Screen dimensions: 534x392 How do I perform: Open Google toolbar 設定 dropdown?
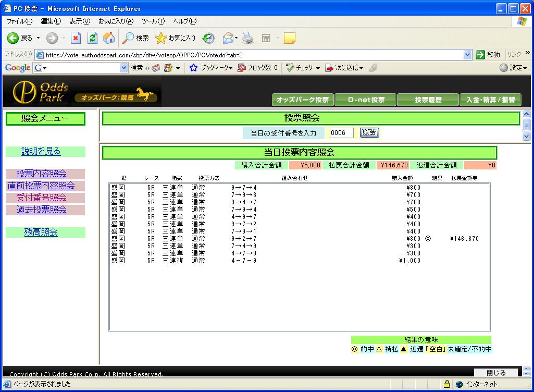click(x=518, y=68)
